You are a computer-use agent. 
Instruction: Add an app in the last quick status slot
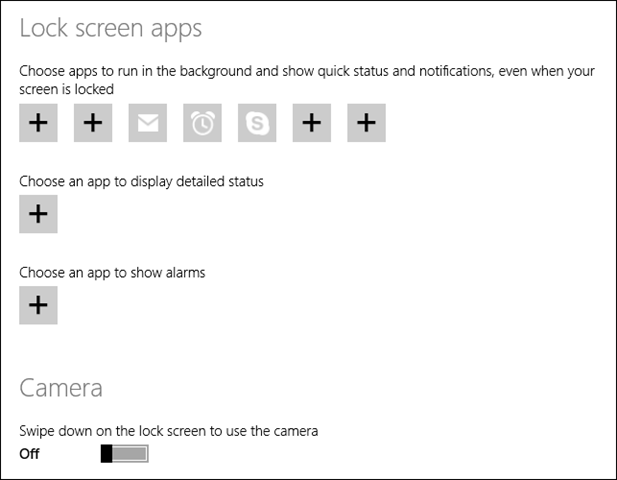(x=366, y=123)
